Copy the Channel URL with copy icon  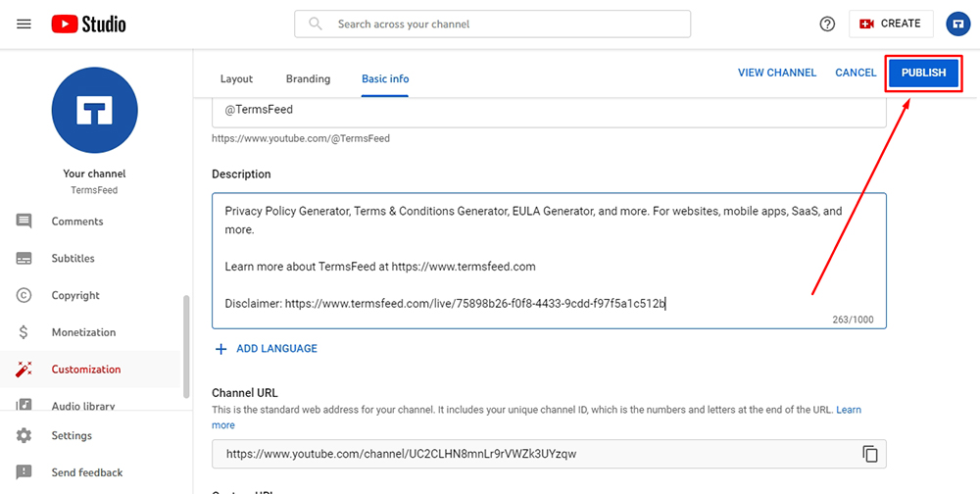point(870,454)
